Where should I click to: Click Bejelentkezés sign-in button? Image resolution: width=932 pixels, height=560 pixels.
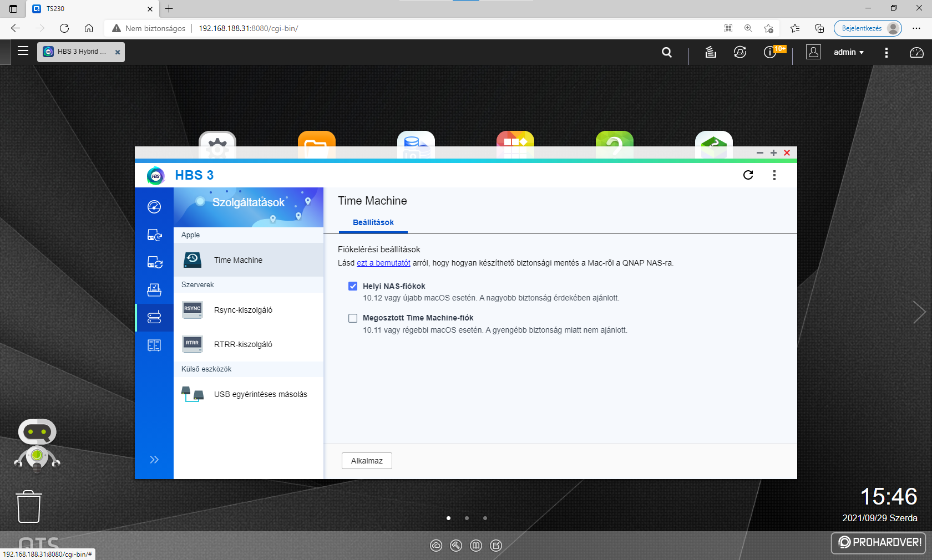pos(868,28)
